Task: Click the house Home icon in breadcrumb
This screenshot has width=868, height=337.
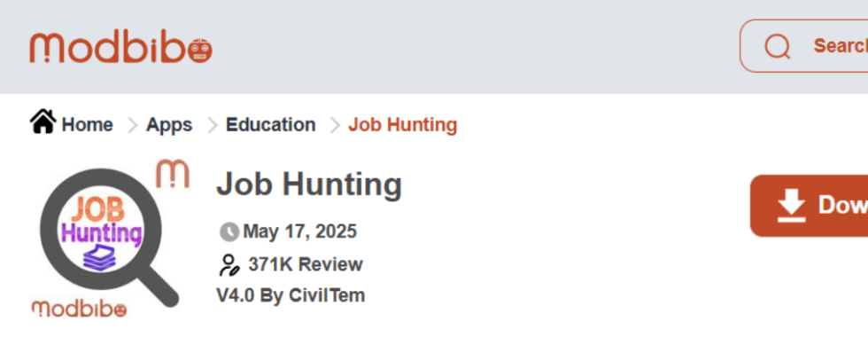Action: (x=43, y=121)
